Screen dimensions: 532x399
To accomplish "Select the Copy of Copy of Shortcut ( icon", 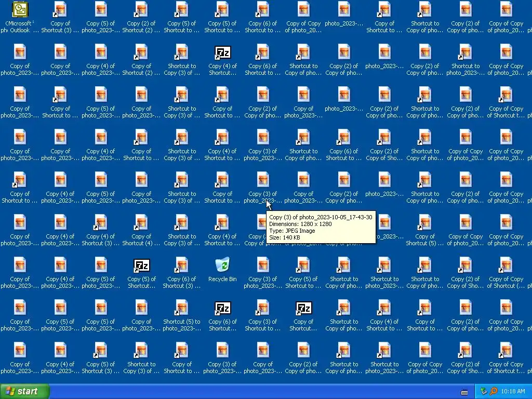I will 506,273.
